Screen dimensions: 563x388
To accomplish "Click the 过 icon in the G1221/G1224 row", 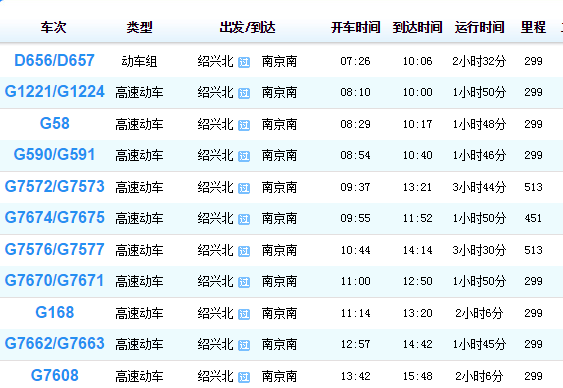I will (x=244, y=93).
